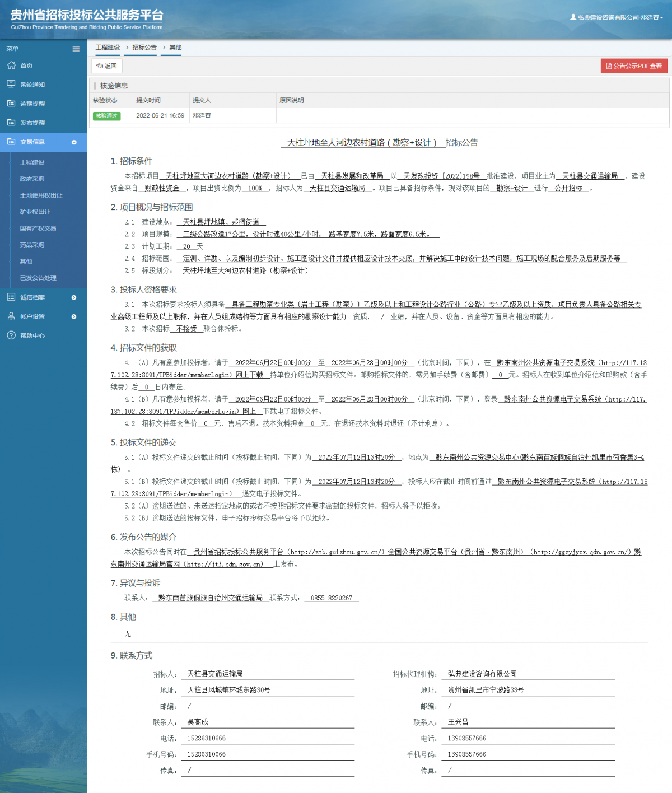Select the 其他 submenu under 交易信息
The image size is (672, 793).
click(26, 261)
